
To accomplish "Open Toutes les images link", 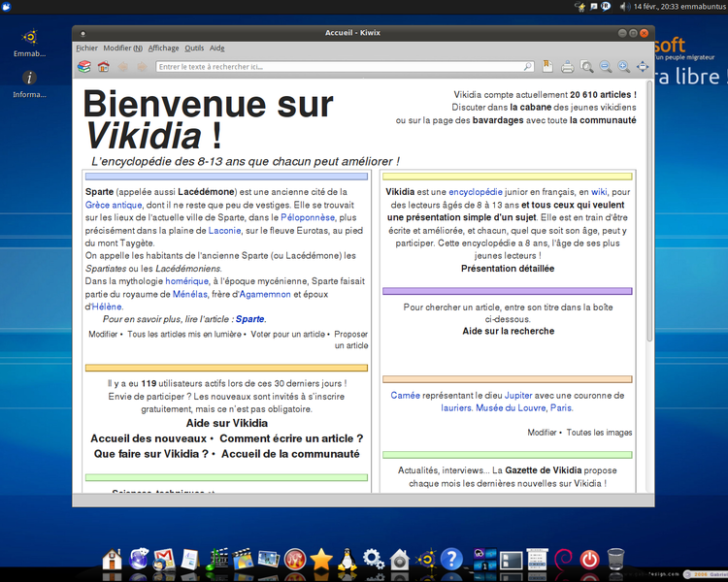I will point(599,433).
